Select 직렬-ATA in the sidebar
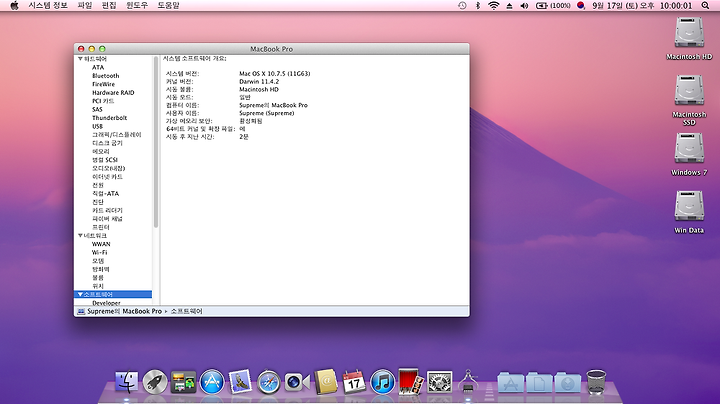The width and height of the screenshot is (720, 404). pyautogui.click(x=105, y=194)
